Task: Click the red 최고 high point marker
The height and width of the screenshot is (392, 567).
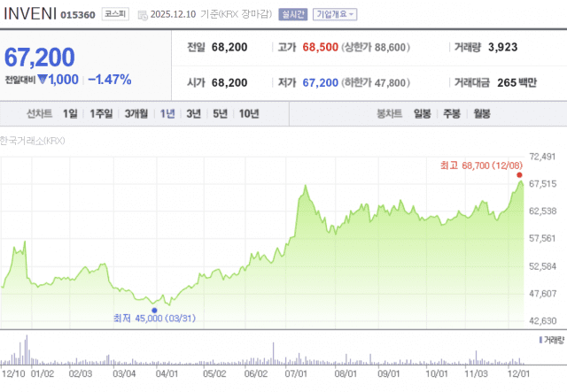Action: point(519,175)
